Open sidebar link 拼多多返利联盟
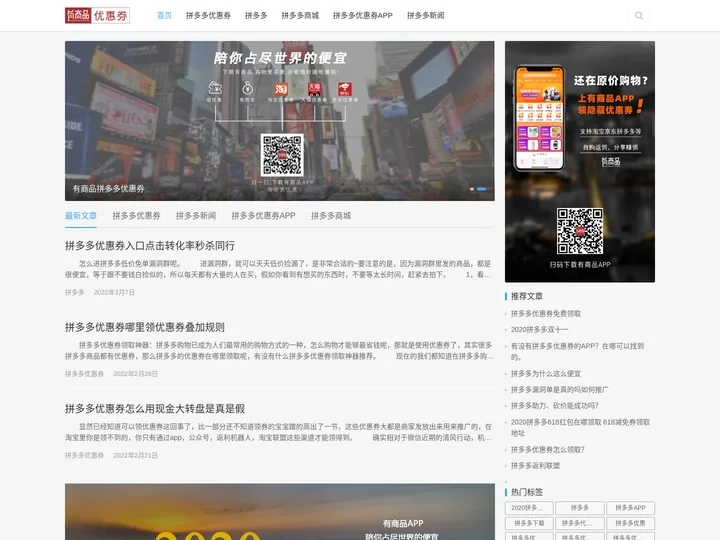The image size is (720, 540). (535, 466)
